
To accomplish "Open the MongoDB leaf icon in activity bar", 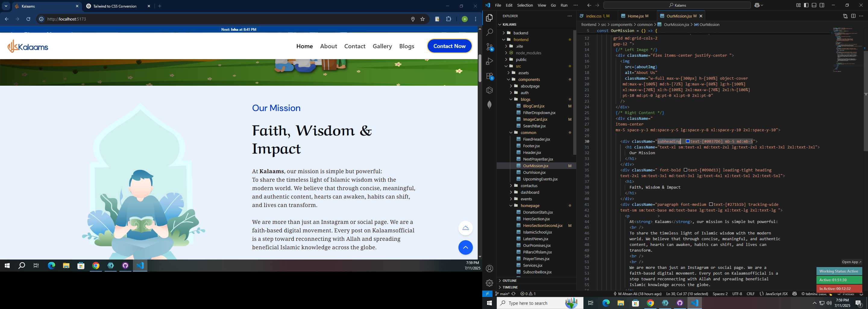I will click(x=489, y=105).
